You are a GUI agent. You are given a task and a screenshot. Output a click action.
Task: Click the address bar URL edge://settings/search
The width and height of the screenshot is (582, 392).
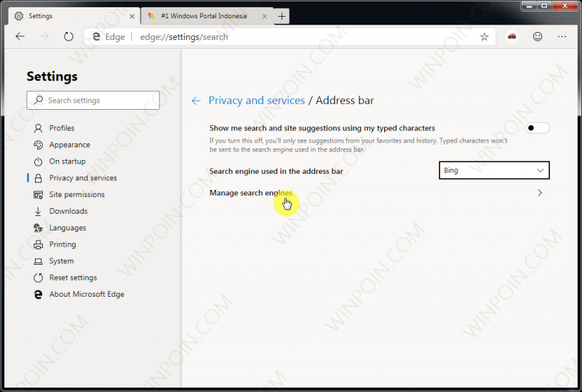(x=184, y=37)
